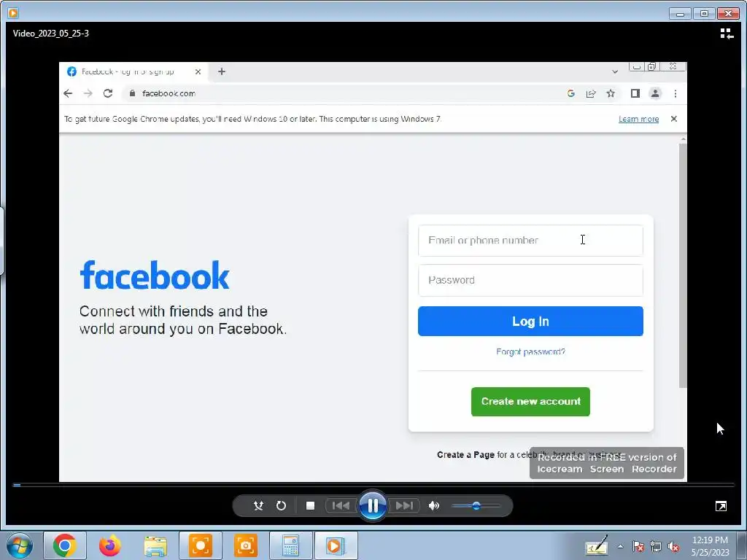This screenshot has width=747, height=560.
Task: Toggle repeat in the media player
Action: click(x=281, y=506)
